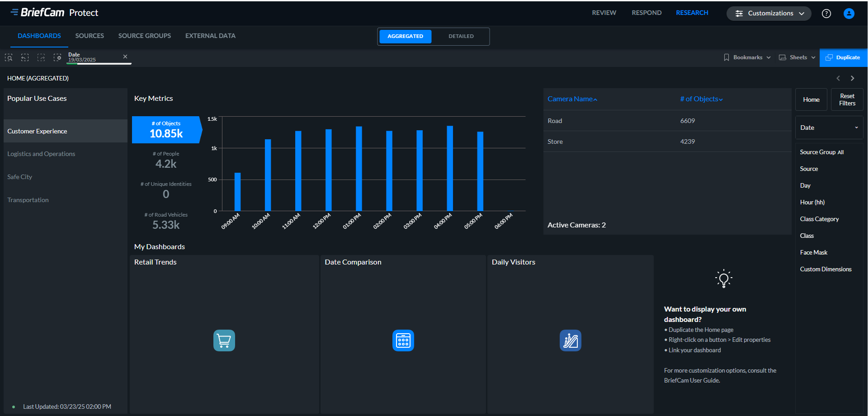Open the Daily Visitors chart icon

click(570, 340)
